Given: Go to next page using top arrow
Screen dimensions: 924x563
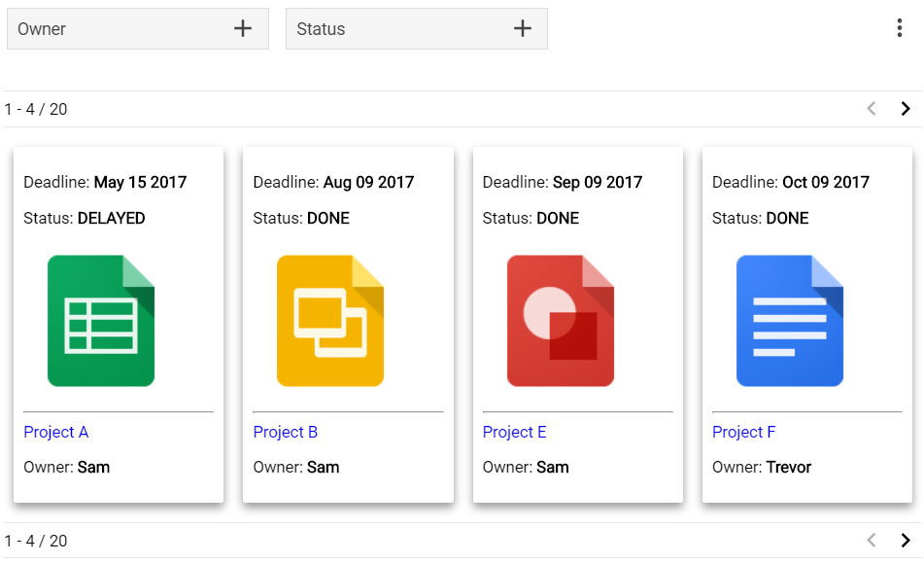Looking at the screenshot, I should [x=906, y=109].
